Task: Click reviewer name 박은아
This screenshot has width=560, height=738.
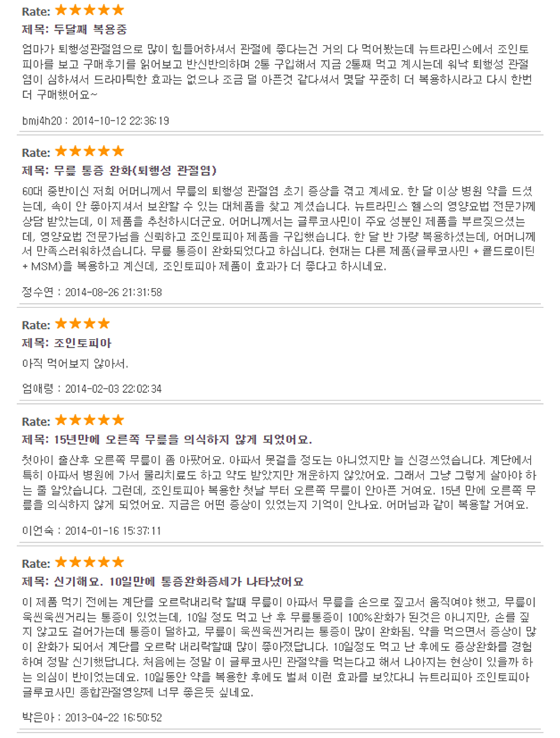Action: point(38,718)
